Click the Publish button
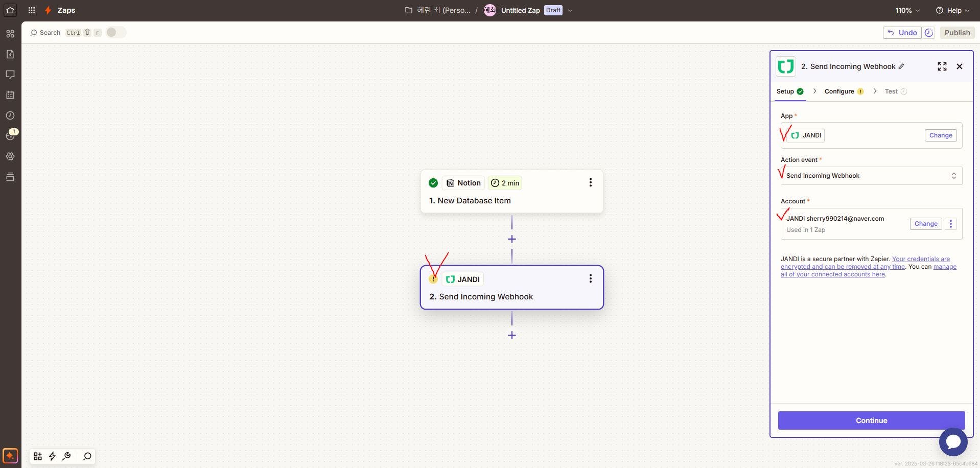Viewport: 980px width, 468px height. [x=957, y=33]
